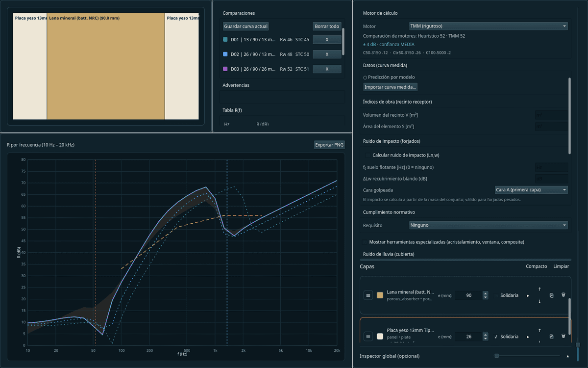Click the Volumen del recinto V input field
This screenshot has width=588, height=368.
[x=551, y=115]
